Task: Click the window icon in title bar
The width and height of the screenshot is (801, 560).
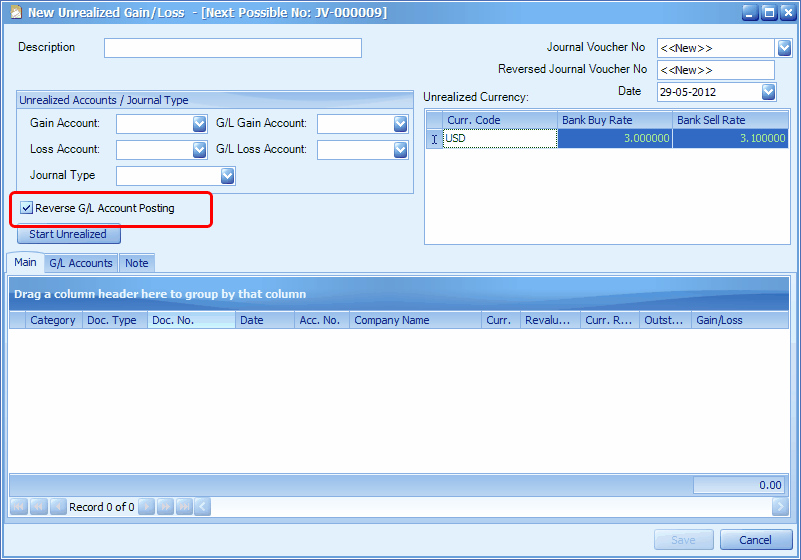Action: click(15, 13)
